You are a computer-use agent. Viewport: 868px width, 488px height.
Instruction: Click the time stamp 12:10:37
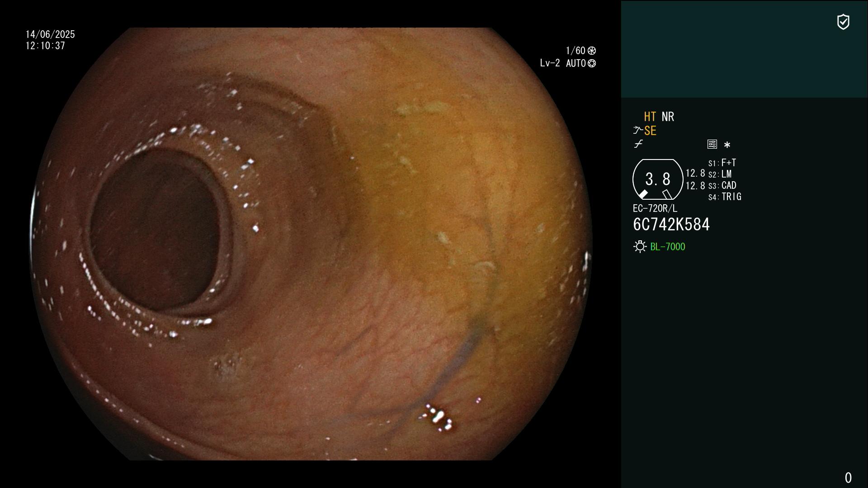click(x=45, y=46)
